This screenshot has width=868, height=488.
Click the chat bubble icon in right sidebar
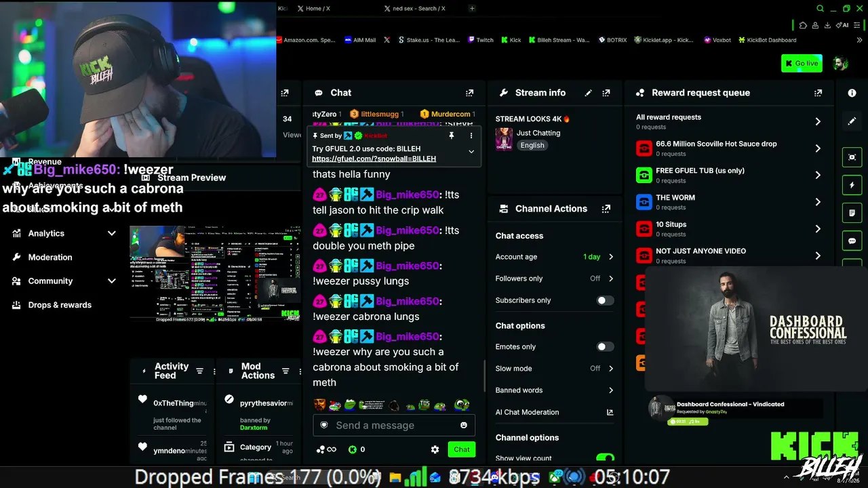coord(852,241)
